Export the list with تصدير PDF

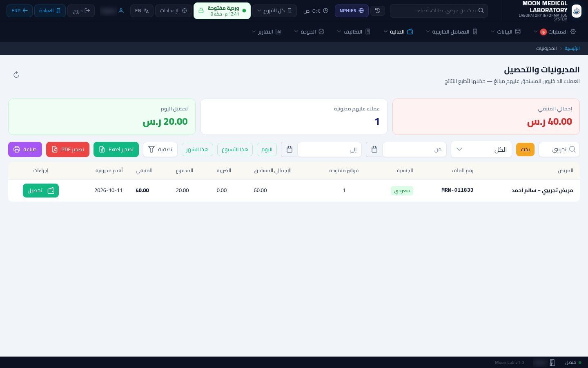tap(68, 150)
